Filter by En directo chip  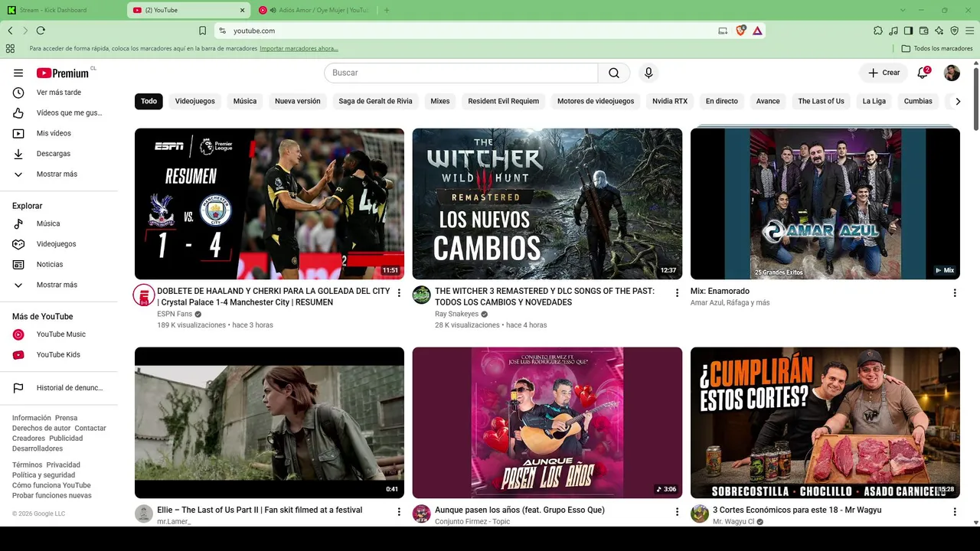pyautogui.click(x=722, y=101)
